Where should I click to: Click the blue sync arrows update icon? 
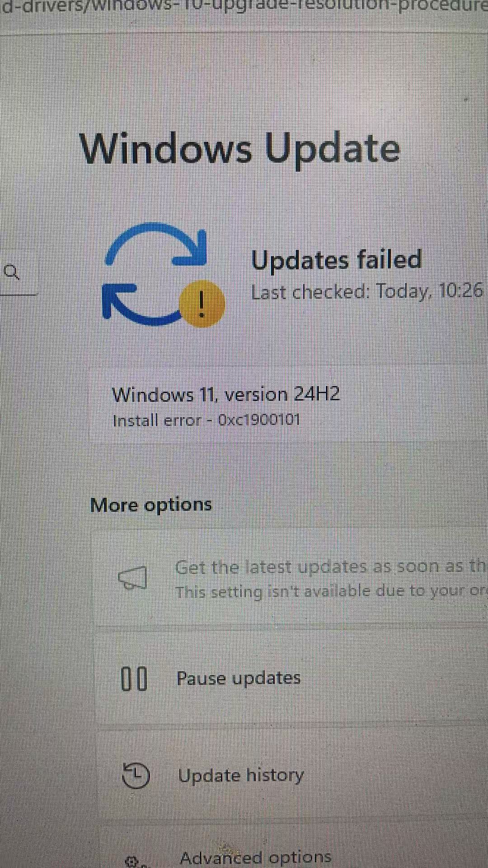(156, 274)
